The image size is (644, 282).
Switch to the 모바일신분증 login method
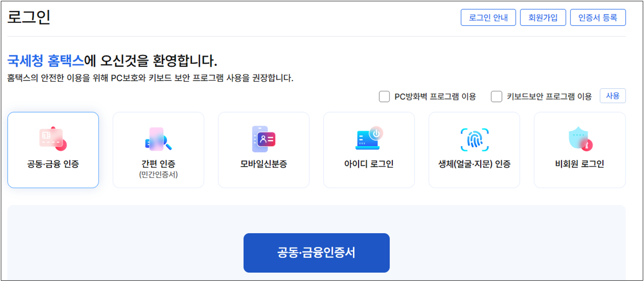(x=263, y=149)
